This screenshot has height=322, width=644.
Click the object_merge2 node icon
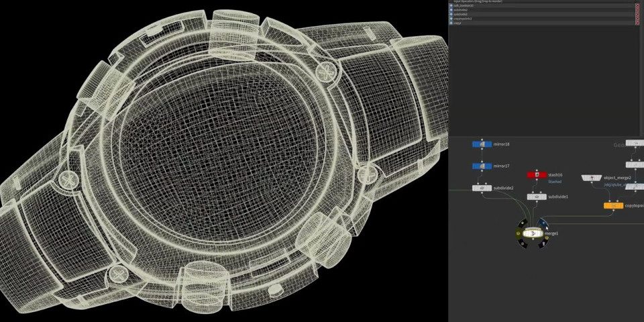(591, 178)
